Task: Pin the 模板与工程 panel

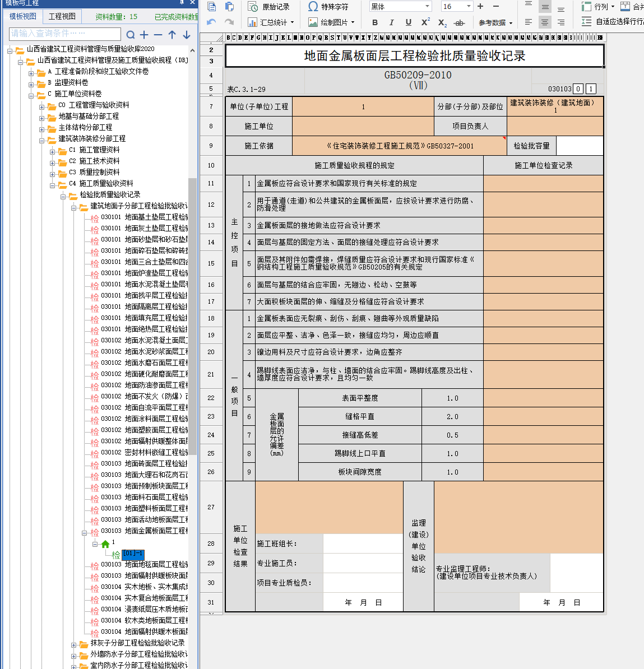Action: pyautogui.click(x=182, y=3)
